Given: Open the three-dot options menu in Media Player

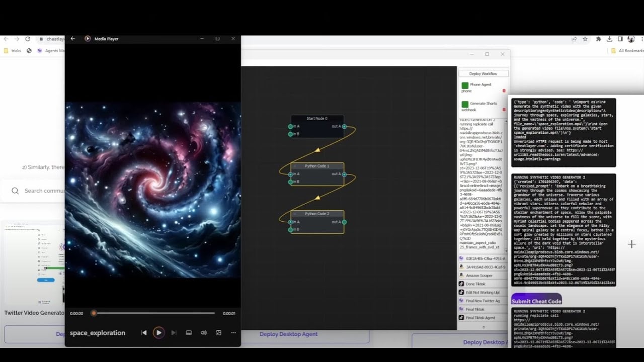Looking at the screenshot, I should pyautogui.click(x=233, y=333).
